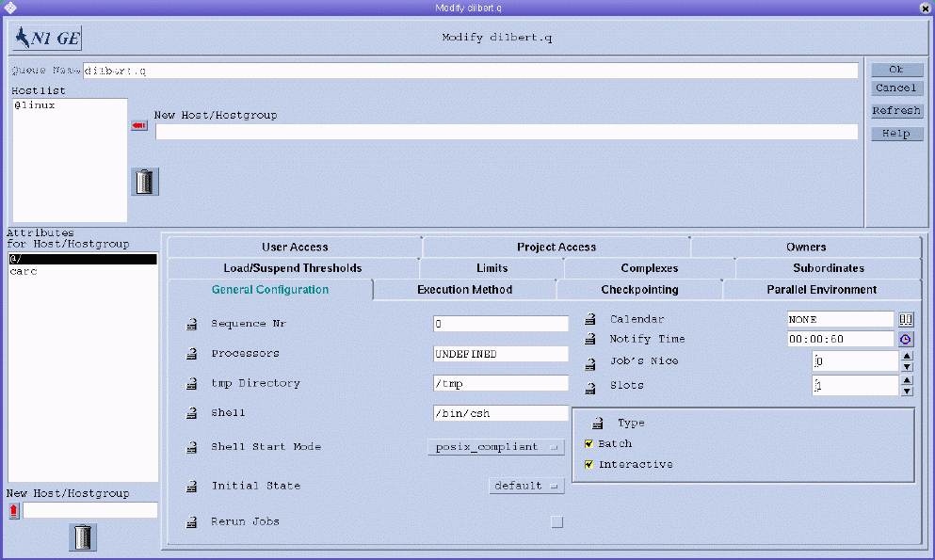Click the trash can beside Hostlist
This screenshot has height=560, width=935.
145,182
